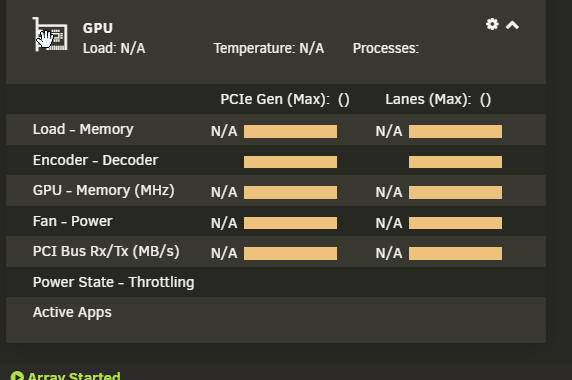Click the GPU panel title
Screen dimensions: 572x380
pos(98,28)
